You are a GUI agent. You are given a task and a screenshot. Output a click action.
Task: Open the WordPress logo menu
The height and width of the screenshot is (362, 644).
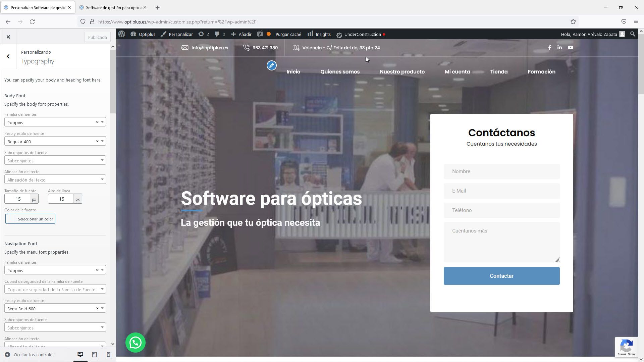[122, 34]
